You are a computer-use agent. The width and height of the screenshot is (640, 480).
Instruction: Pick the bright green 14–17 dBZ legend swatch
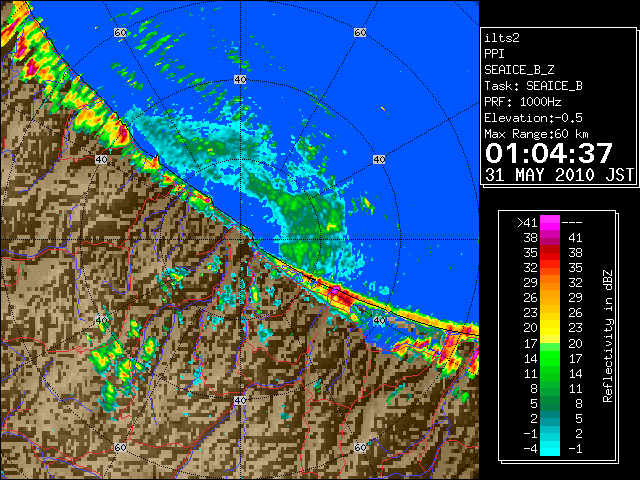click(x=550, y=358)
